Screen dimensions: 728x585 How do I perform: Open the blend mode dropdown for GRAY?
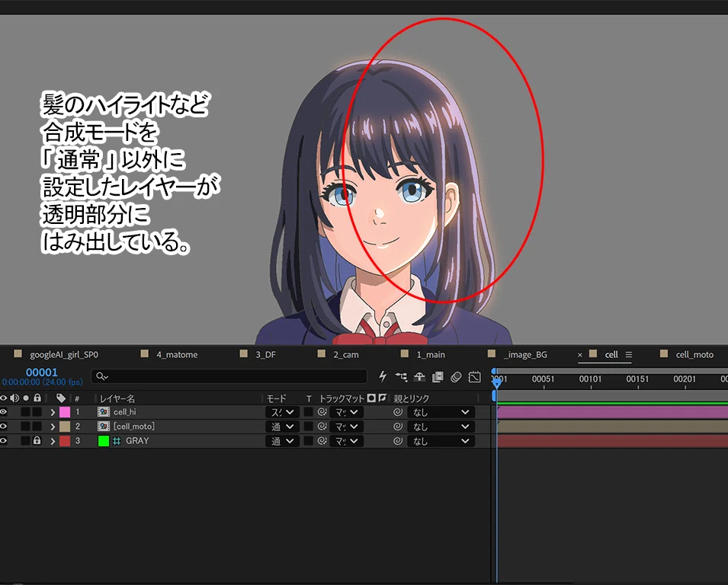pos(282,441)
